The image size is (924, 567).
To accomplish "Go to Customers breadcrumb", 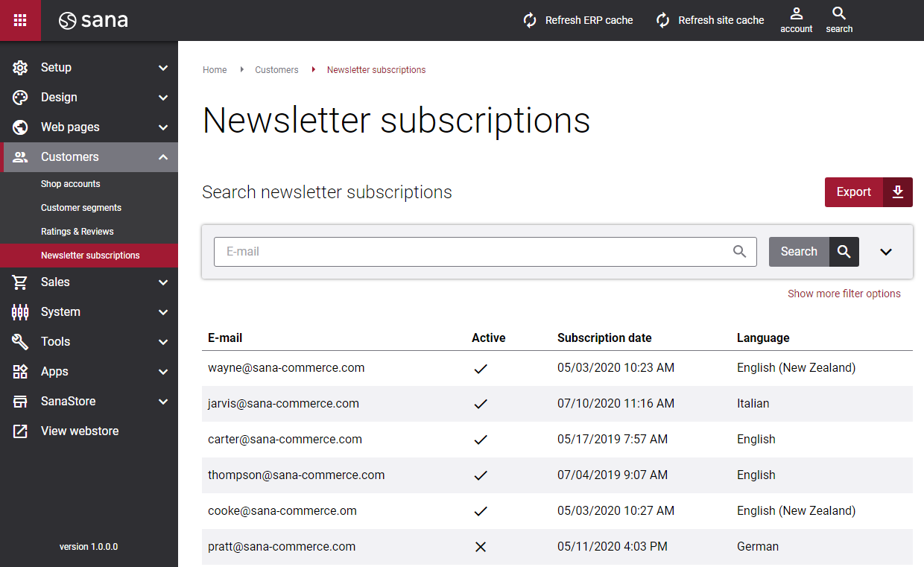I will tap(276, 70).
